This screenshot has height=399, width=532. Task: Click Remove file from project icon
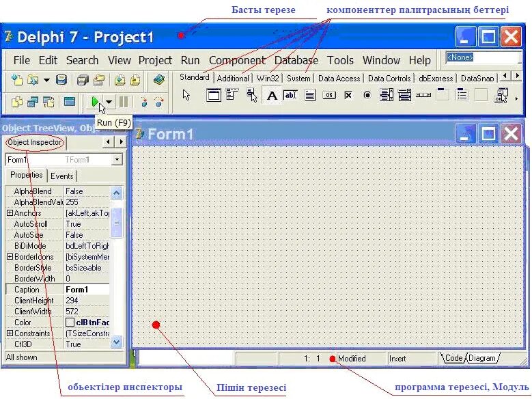135,80
